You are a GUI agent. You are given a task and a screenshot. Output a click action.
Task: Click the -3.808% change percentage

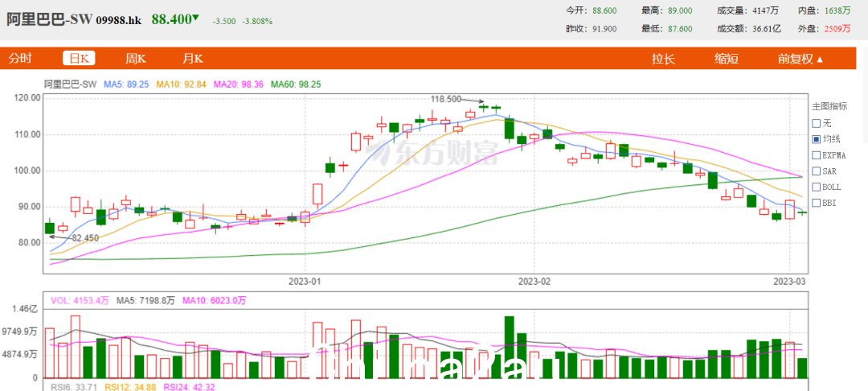[257, 21]
